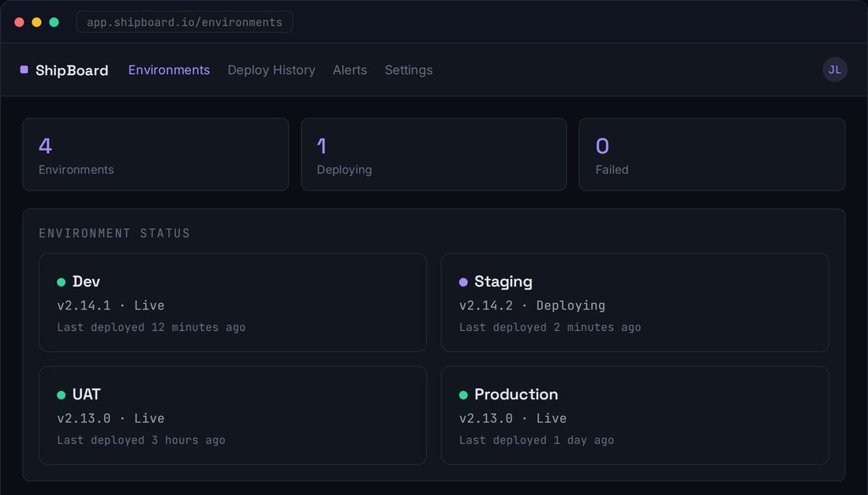868x495 pixels.
Task: Click the purple status dot on Staging
Action: 463,283
